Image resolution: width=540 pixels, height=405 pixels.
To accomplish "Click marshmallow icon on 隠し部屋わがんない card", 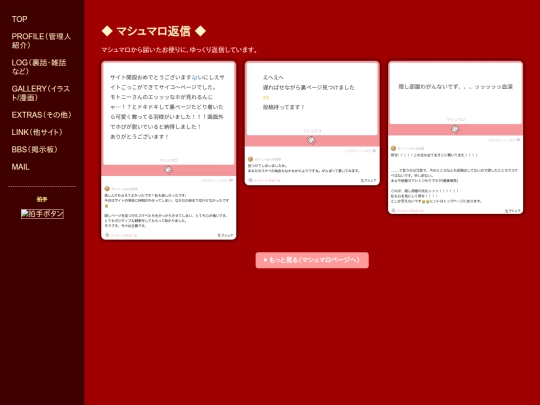I will 455,129.
